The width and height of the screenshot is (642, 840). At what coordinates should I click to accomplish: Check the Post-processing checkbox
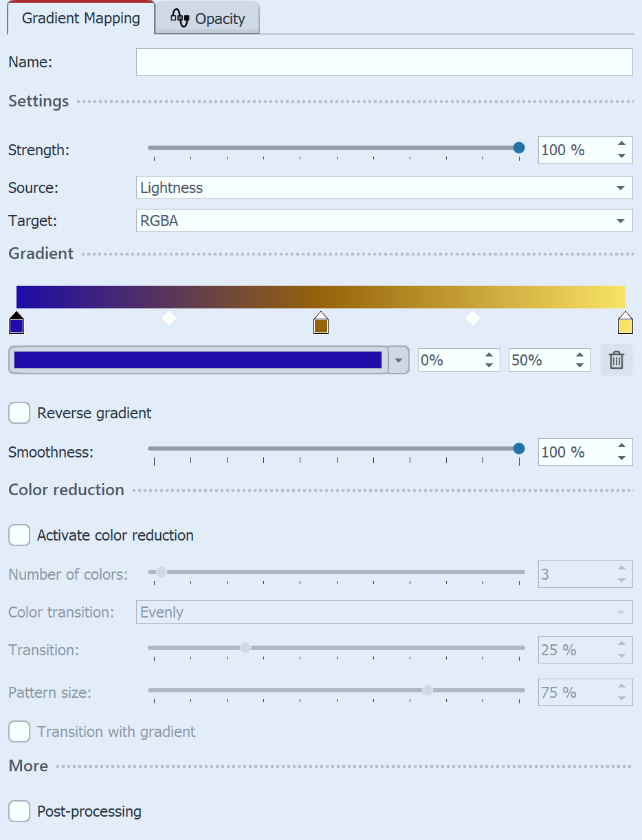point(19,811)
